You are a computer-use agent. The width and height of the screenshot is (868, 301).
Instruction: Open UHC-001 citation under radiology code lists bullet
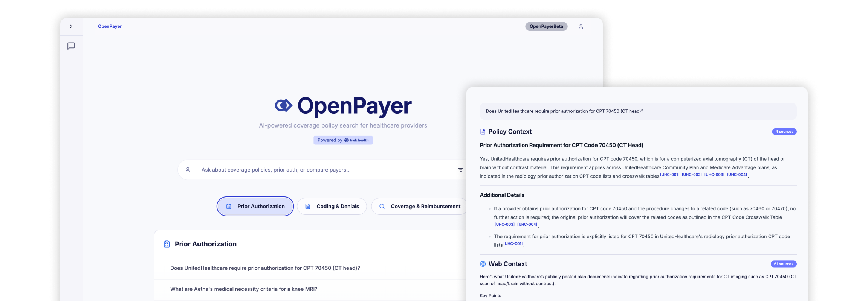coord(513,243)
